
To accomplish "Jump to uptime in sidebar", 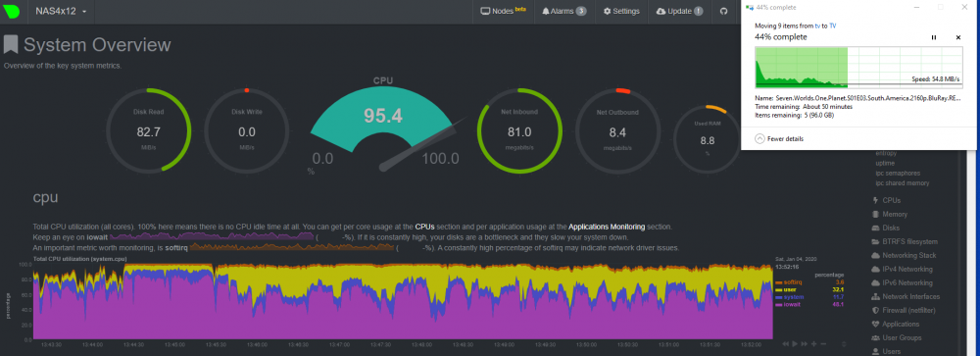I will [886, 163].
